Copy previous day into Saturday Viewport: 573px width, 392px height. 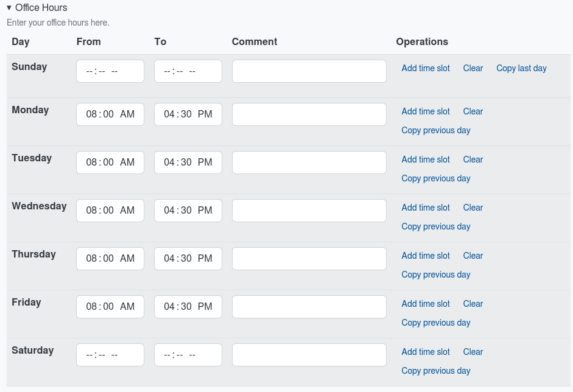(x=435, y=370)
